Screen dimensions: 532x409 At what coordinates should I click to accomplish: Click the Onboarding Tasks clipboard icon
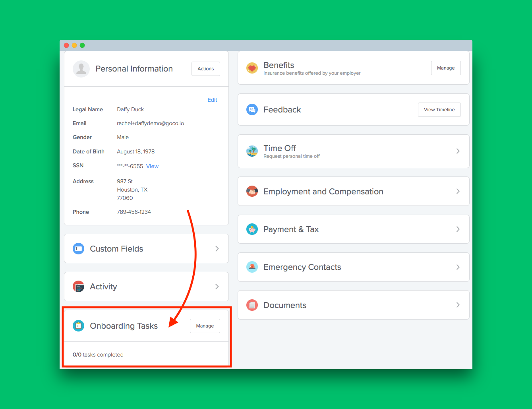(78, 326)
